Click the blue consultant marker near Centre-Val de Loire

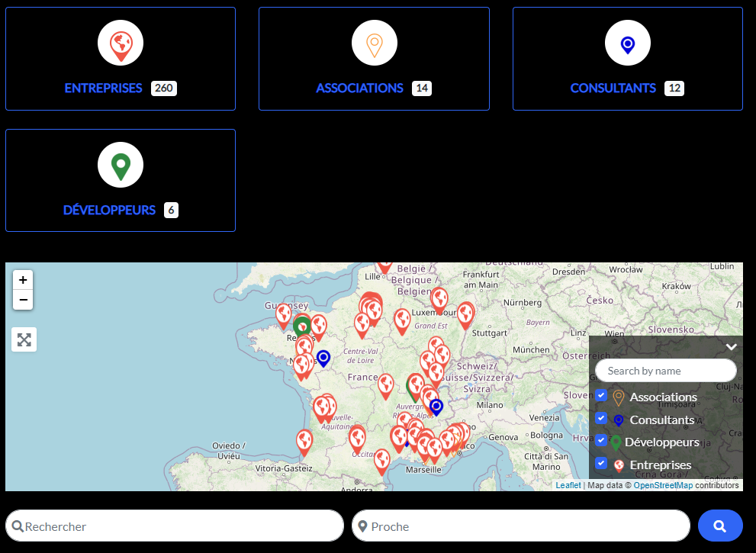click(323, 358)
